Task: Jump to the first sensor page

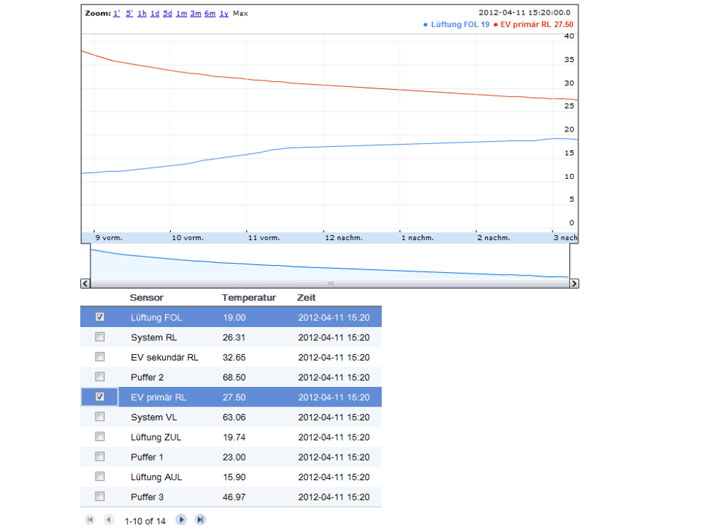Action: tap(90, 520)
